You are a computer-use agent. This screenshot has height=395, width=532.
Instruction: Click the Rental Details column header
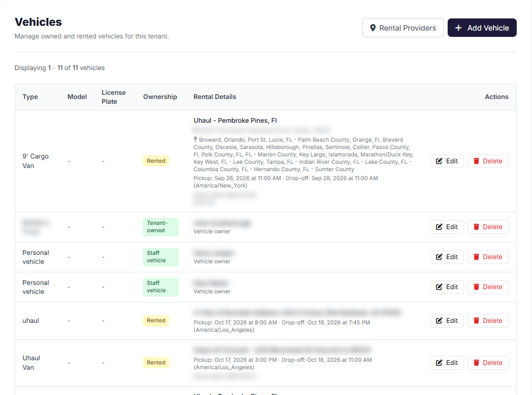215,97
